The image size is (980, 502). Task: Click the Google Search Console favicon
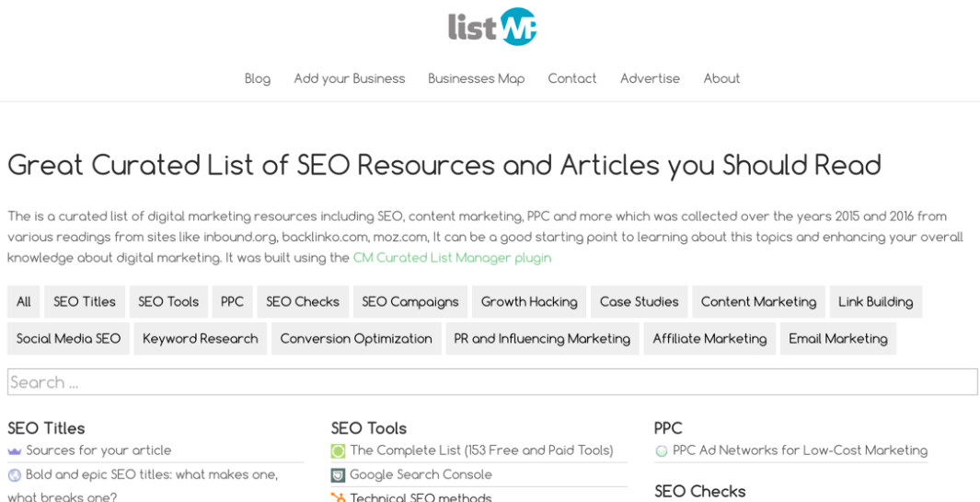338,475
